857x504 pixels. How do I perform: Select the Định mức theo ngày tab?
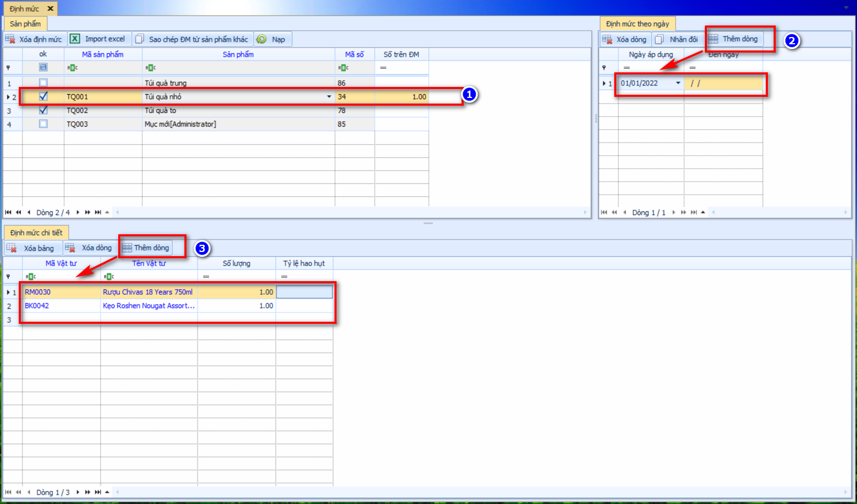pyautogui.click(x=637, y=24)
